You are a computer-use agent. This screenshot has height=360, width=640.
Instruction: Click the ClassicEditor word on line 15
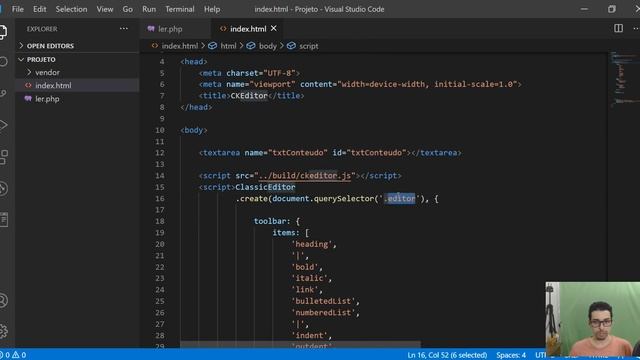tap(265, 187)
